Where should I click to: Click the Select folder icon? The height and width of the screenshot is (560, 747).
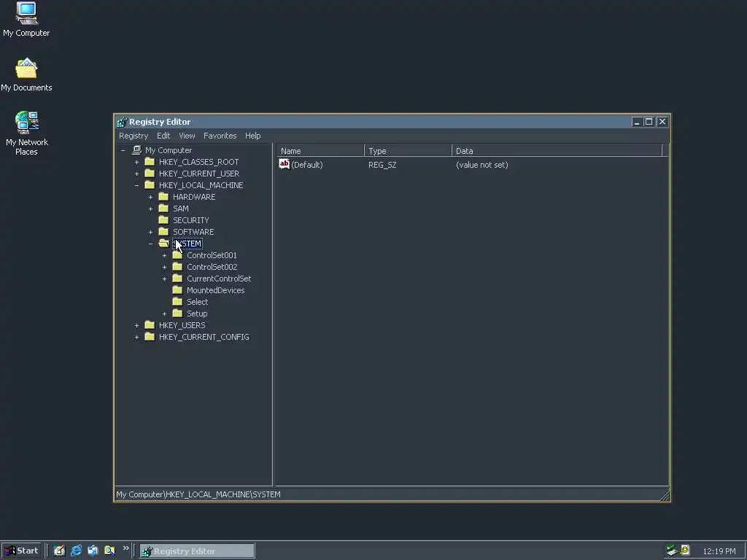[177, 301]
